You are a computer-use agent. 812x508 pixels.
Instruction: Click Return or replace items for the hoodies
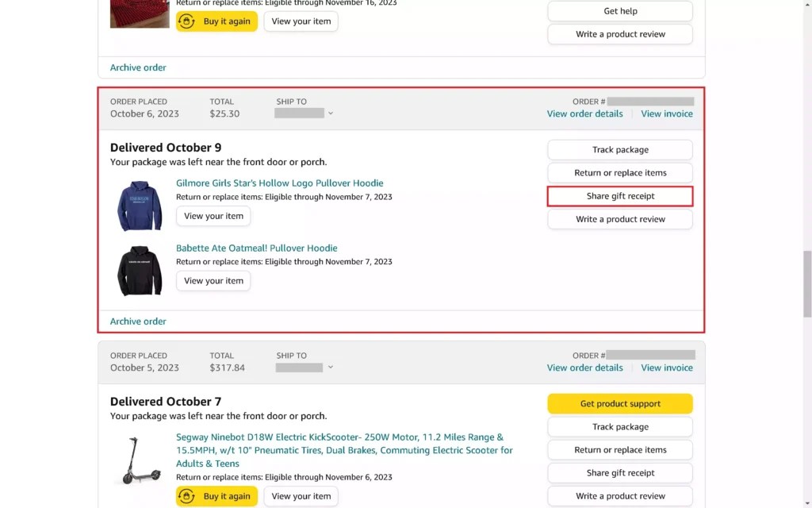click(619, 172)
